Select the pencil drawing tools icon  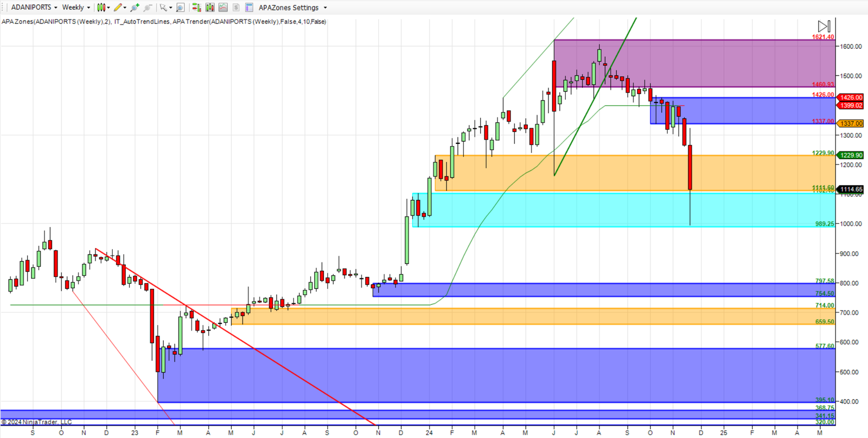point(118,8)
